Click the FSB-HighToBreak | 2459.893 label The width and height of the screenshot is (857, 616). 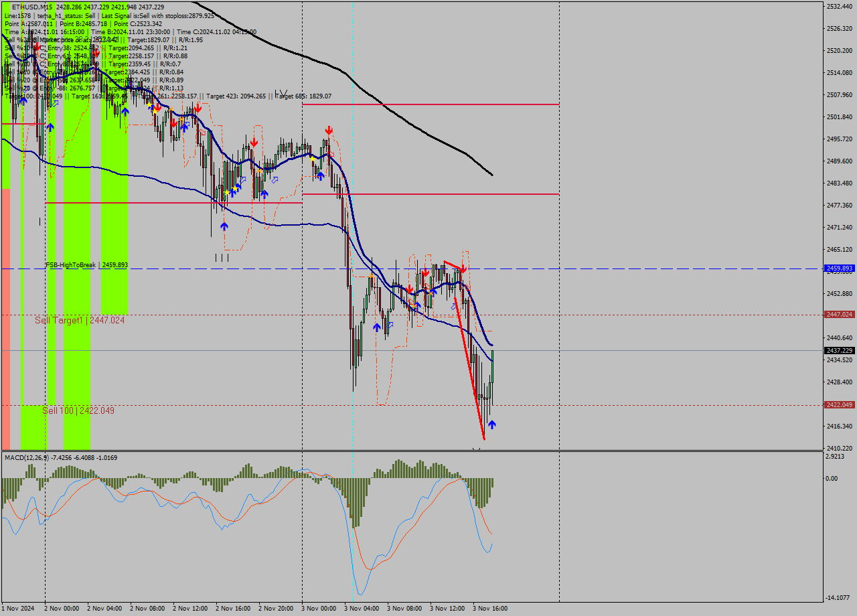click(x=86, y=265)
